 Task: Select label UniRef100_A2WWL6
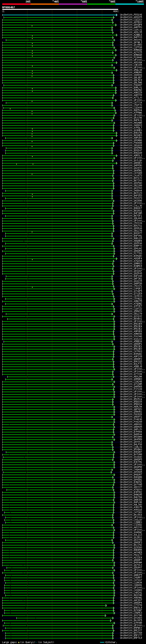click(131, 35)
